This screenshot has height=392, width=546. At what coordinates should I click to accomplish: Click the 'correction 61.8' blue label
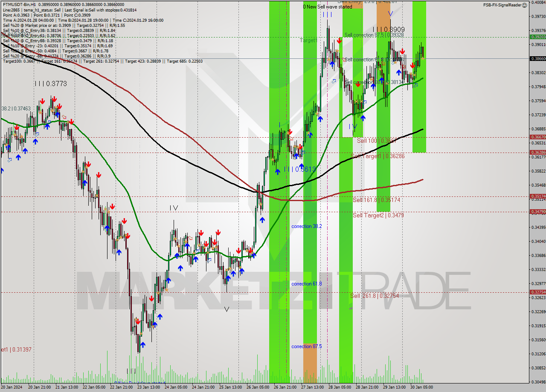(306, 284)
